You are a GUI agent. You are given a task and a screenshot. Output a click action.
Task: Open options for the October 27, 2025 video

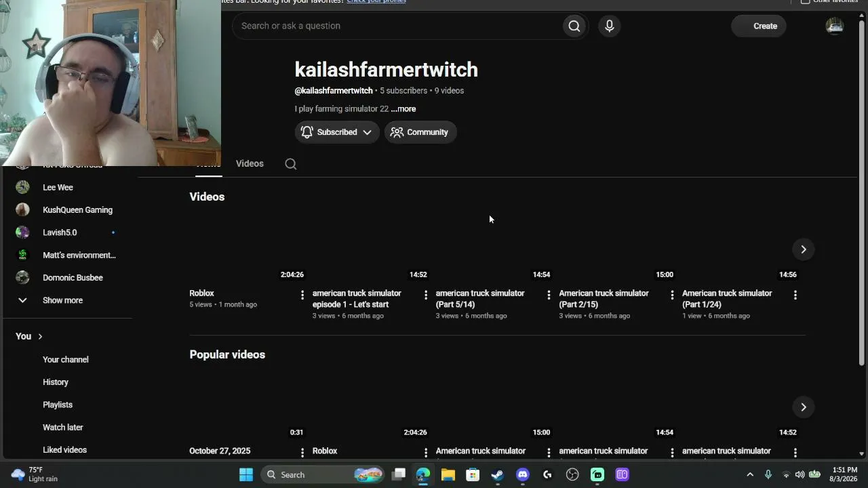pos(302,452)
